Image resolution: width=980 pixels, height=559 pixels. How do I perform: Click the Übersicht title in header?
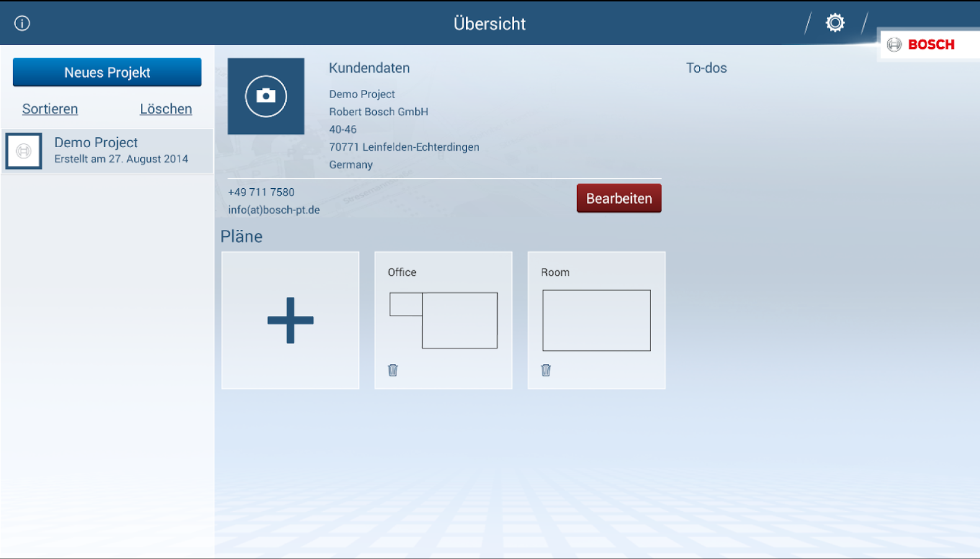pyautogui.click(x=490, y=24)
